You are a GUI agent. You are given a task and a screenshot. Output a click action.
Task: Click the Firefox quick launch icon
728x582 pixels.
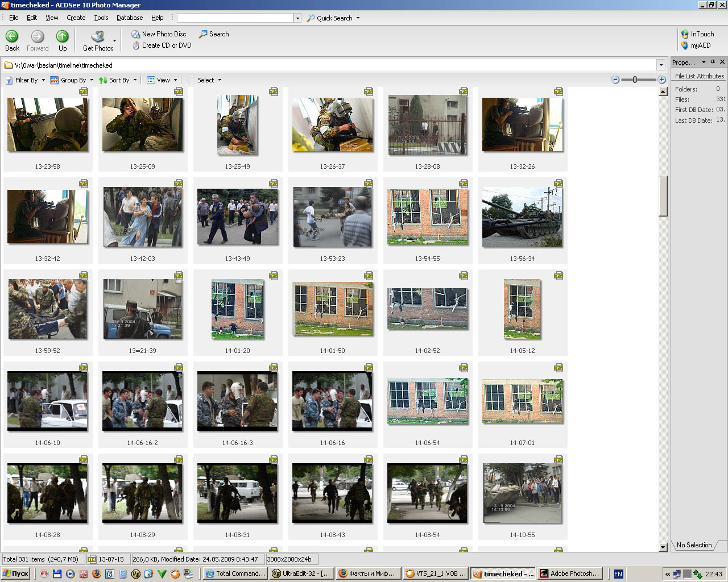pyautogui.click(x=96, y=574)
